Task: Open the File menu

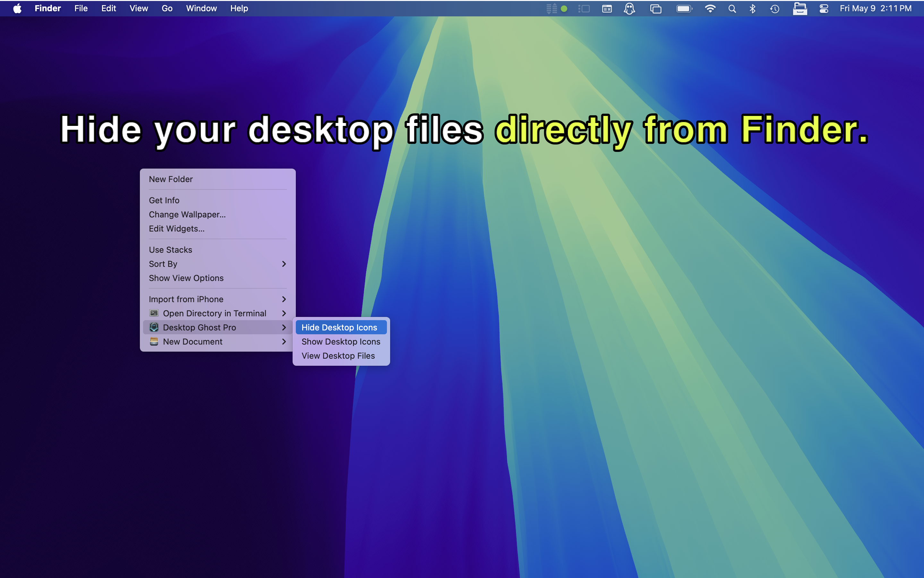Action: tap(81, 8)
